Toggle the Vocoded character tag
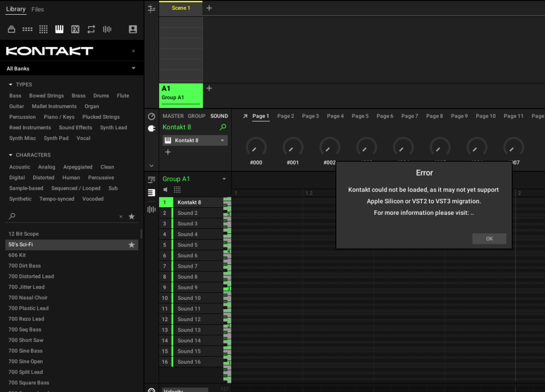Screen dimensions: 545x392 (93, 199)
